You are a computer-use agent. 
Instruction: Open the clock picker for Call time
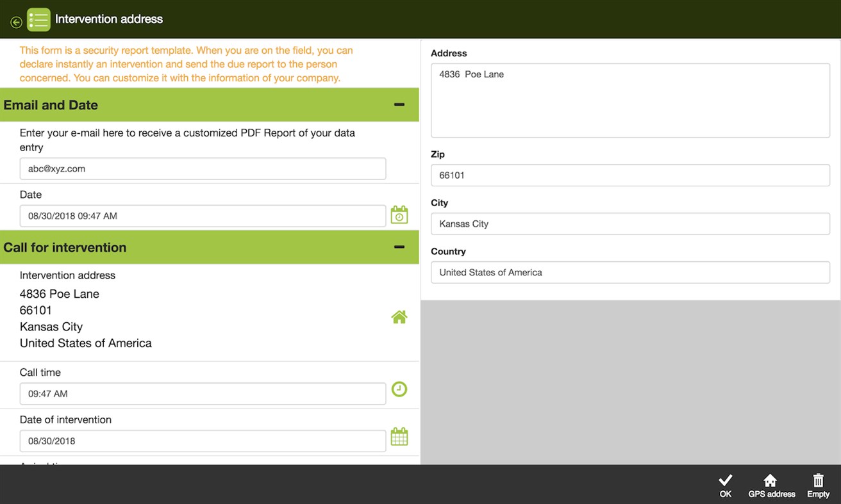[x=399, y=389]
